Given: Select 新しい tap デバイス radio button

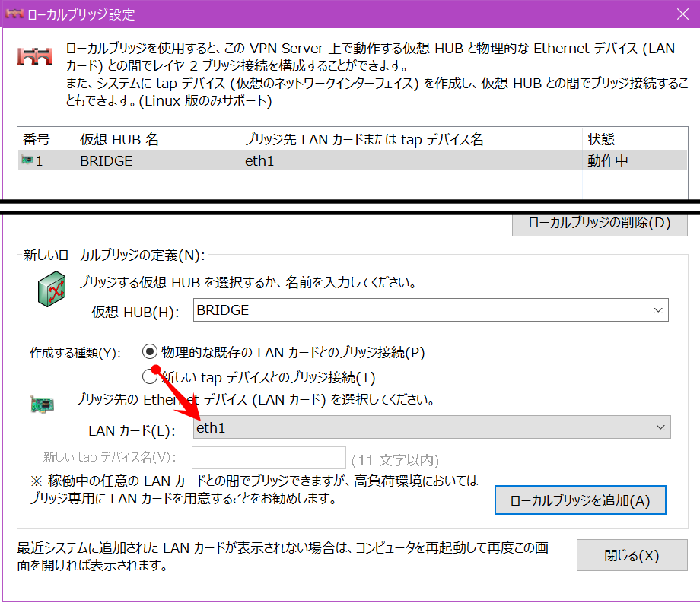Looking at the screenshot, I should point(150,376).
